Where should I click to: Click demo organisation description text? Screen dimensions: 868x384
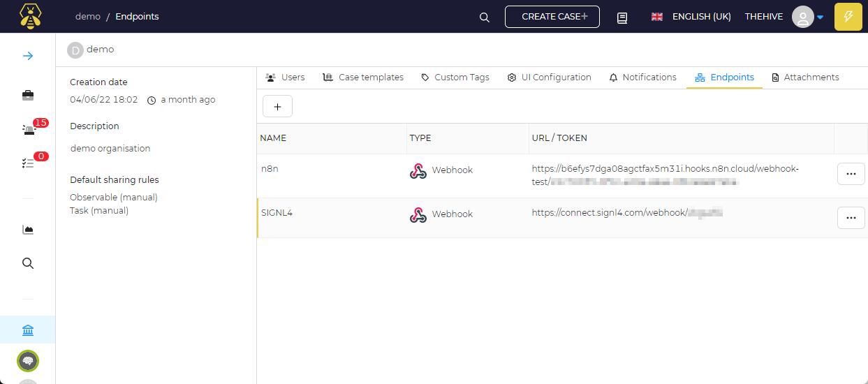(110, 149)
